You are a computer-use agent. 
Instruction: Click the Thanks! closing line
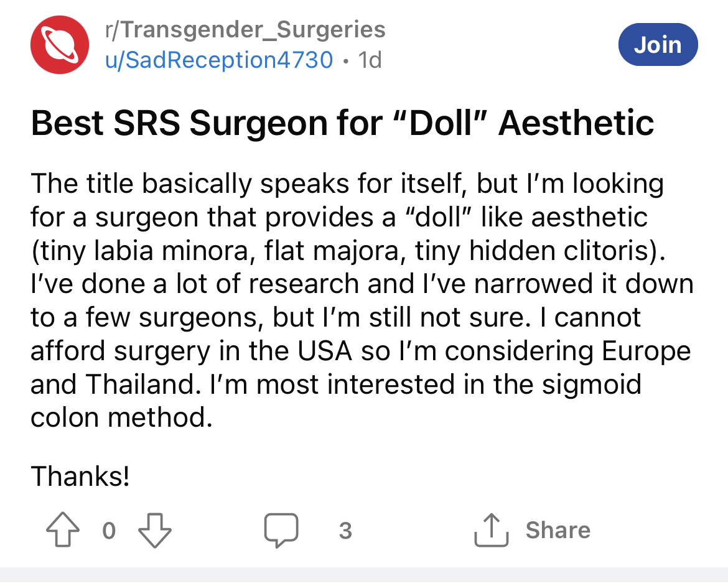pyautogui.click(x=80, y=477)
